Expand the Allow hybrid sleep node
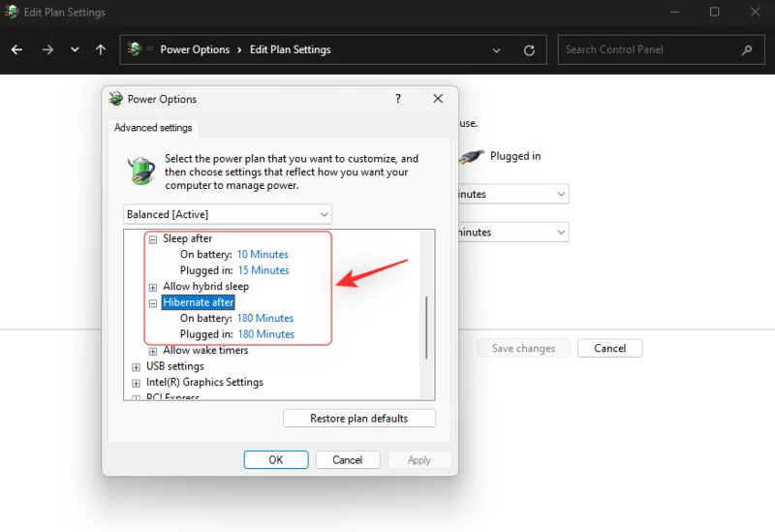 tap(153, 287)
